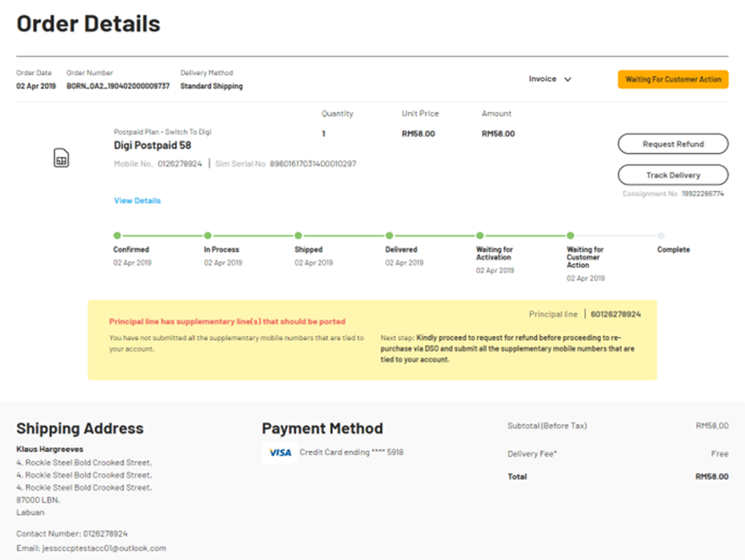Click the Sim Serial No value
The height and width of the screenshot is (560, 745).
click(x=313, y=163)
